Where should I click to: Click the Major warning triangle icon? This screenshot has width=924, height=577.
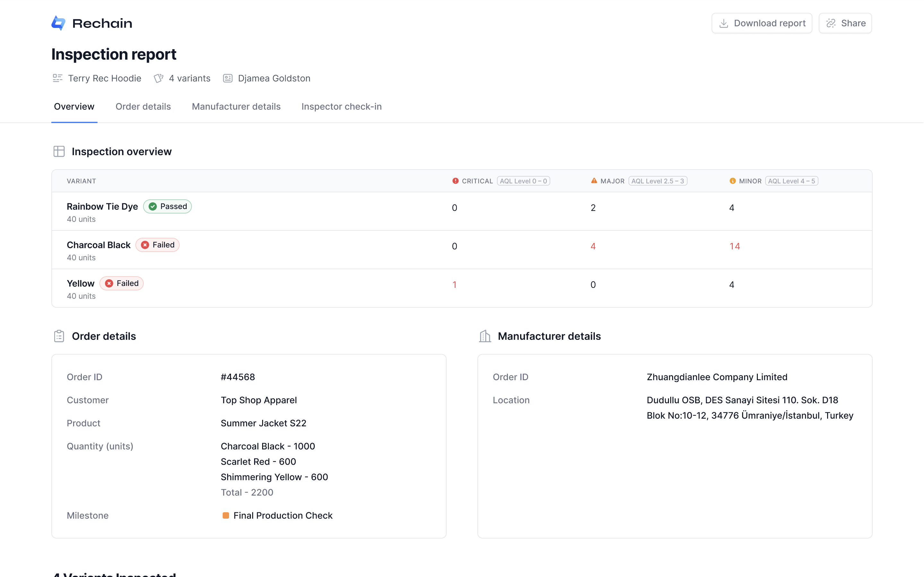(594, 181)
